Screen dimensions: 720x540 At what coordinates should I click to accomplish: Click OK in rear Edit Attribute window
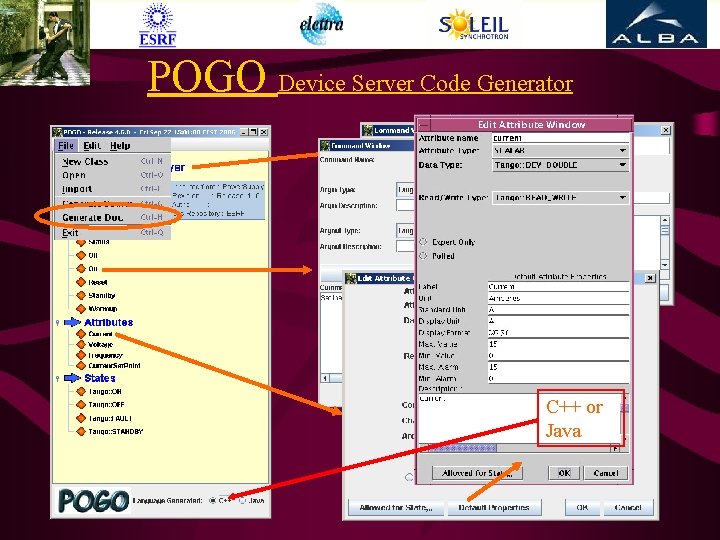coord(582,507)
